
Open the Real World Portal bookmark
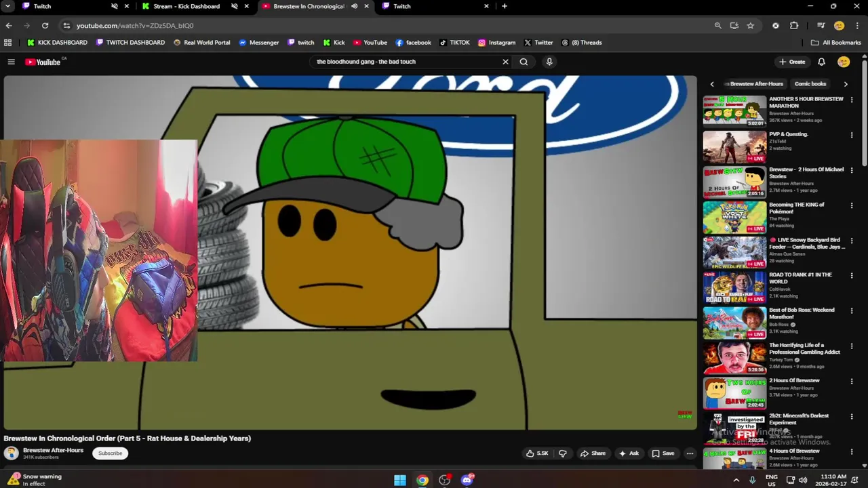[x=201, y=42]
